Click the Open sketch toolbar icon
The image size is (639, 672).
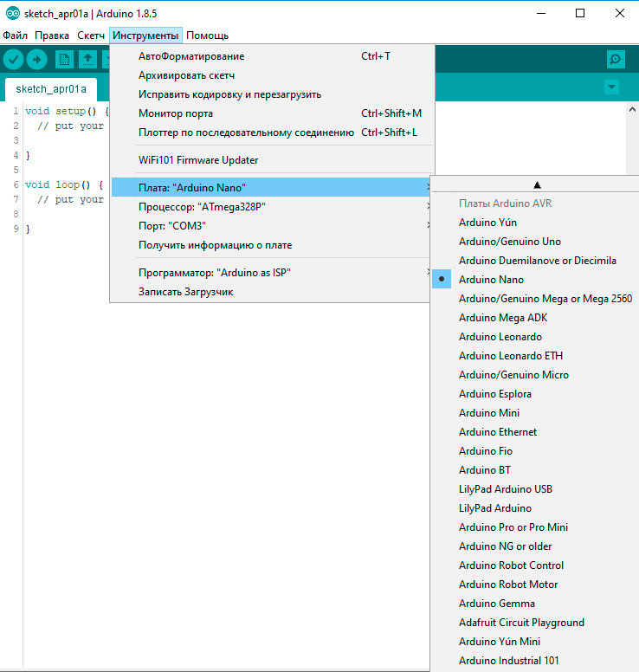(x=87, y=59)
